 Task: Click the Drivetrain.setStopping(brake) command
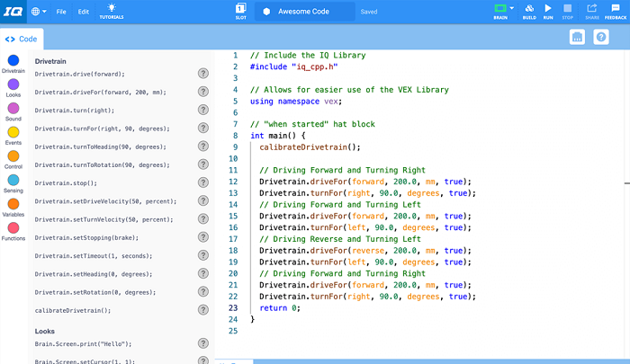click(x=85, y=237)
